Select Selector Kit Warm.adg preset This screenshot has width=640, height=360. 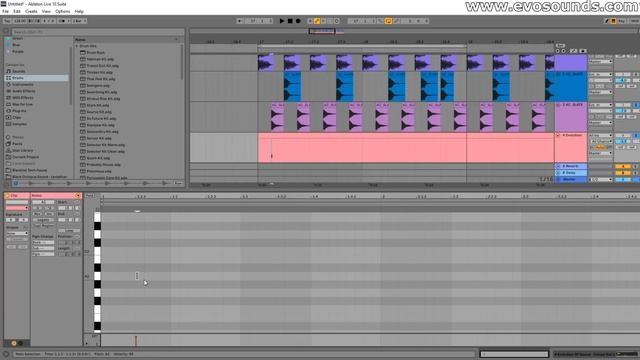tap(105, 145)
